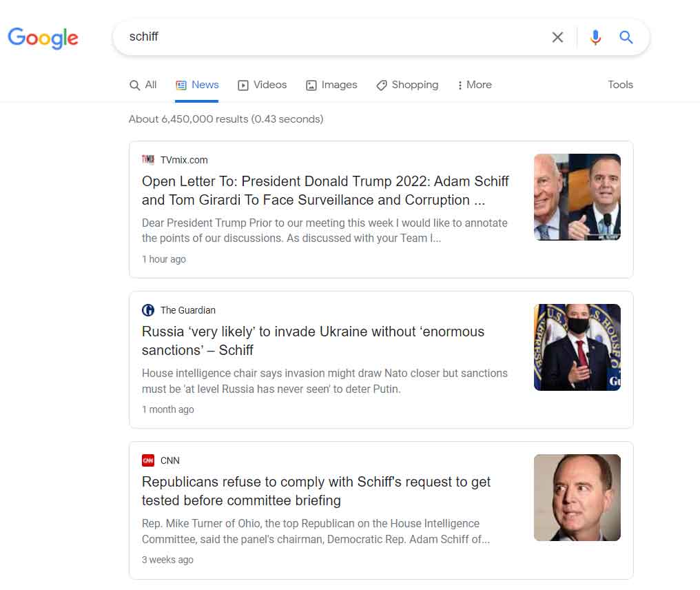Click the CNN red logo icon

[147, 460]
